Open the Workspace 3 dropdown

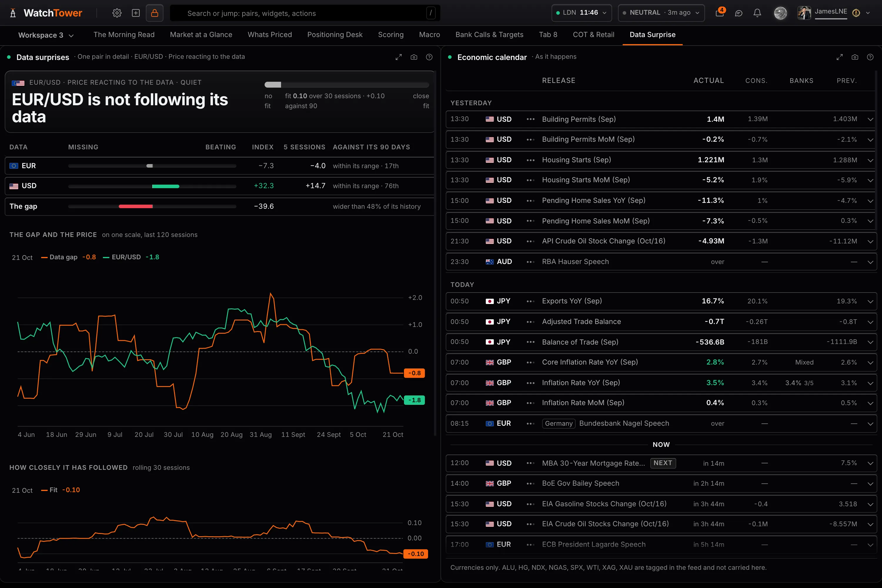tap(46, 35)
